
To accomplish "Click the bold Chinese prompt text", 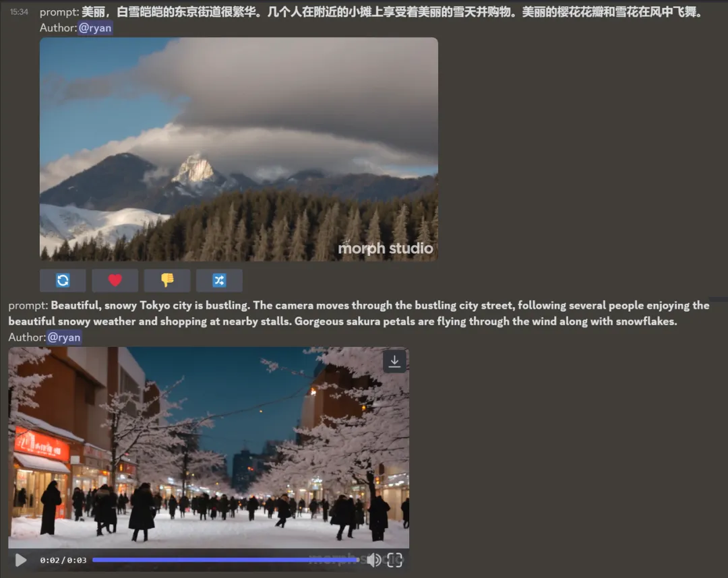I will (x=391, y=12).
